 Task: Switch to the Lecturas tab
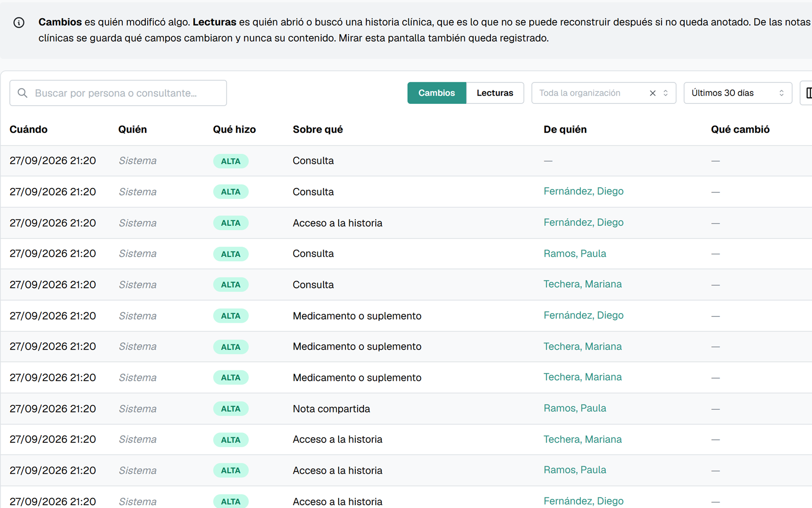click(495, 93)
